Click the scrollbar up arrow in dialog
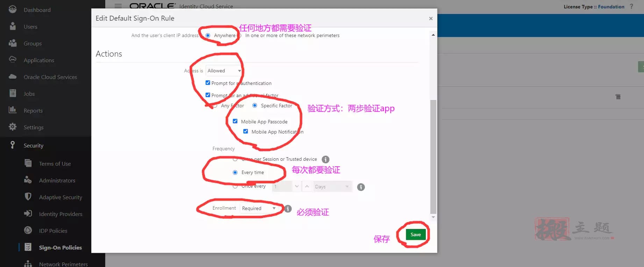Screen dimensions: 644x267 [433, 35]
